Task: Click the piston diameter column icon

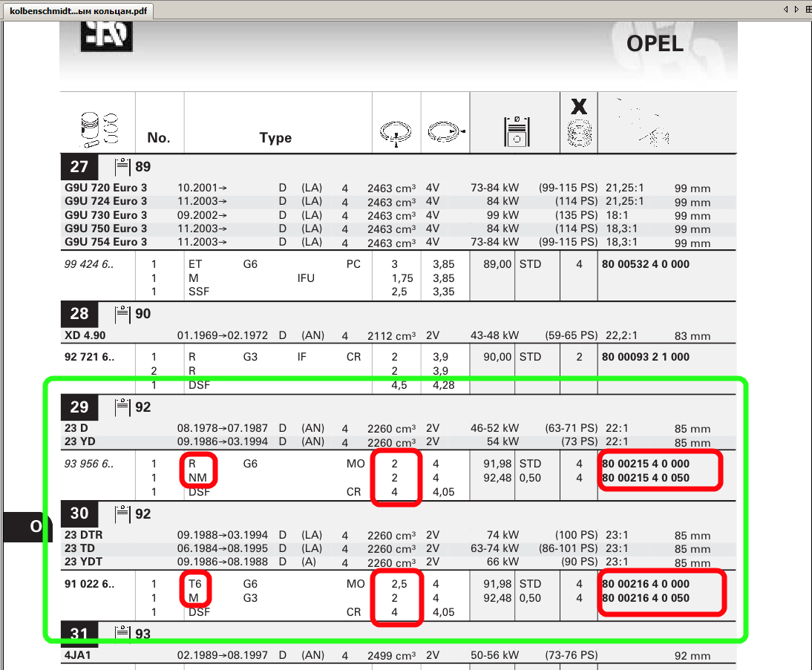Action: [517, 131]
